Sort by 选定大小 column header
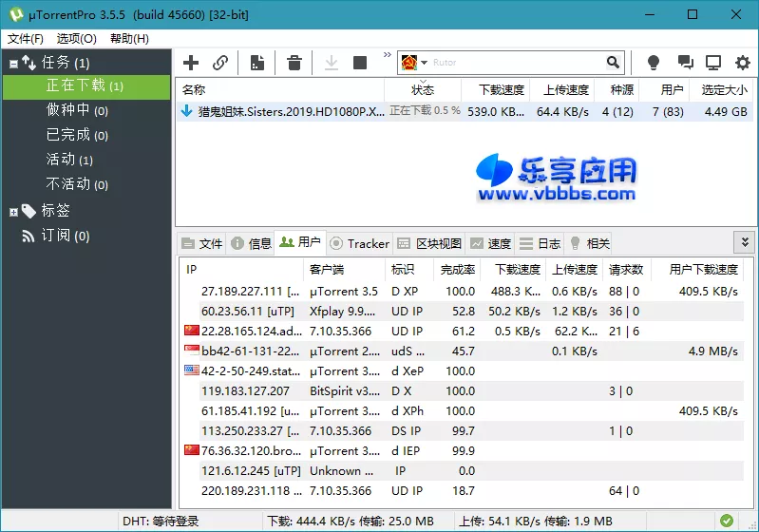 [x=721, y=90]
